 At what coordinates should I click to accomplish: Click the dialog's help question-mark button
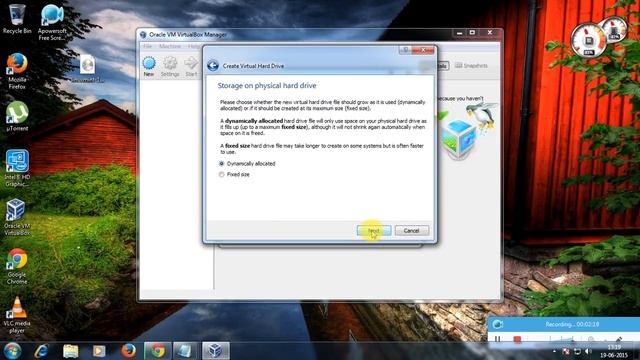coord(405,50)
